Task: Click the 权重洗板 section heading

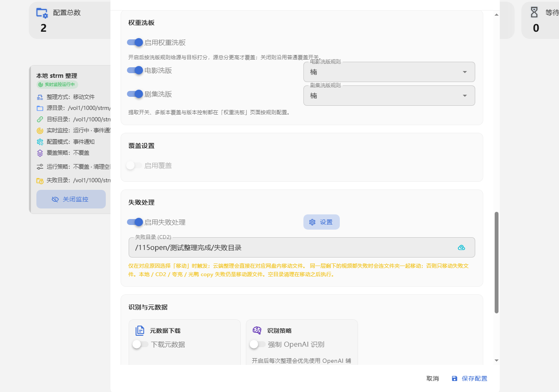Action: pyautogui.click(x=141, y=23)
